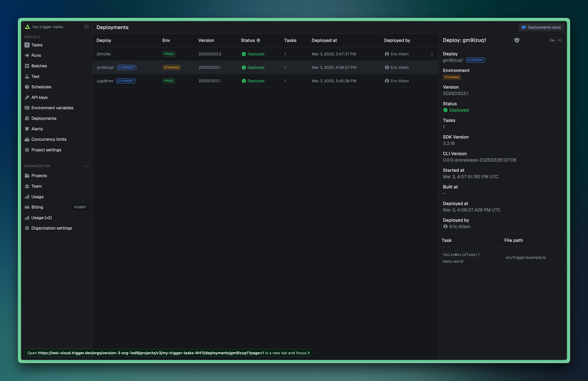
Task: Switch to Organization settings
Action: [x=51, y=228]
